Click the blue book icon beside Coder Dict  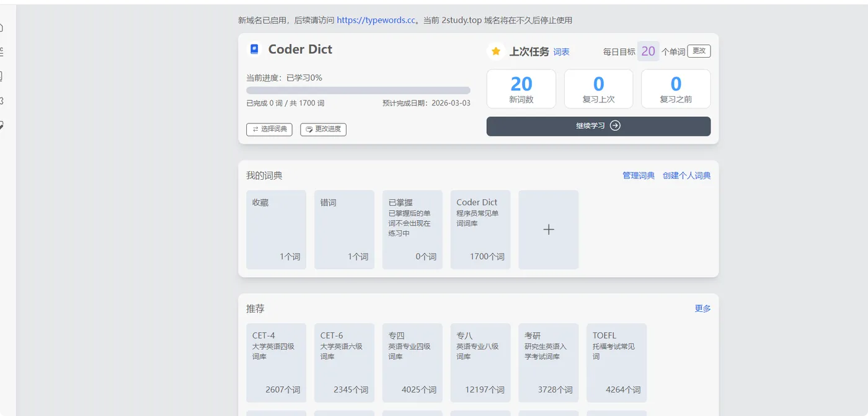254,50
